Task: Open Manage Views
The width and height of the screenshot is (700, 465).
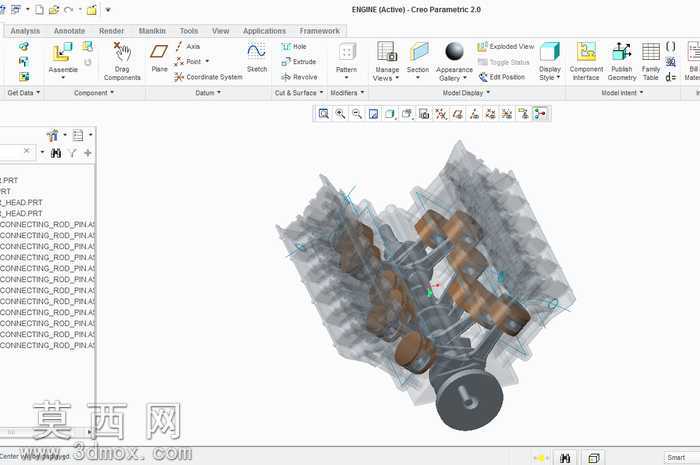Action: 387,61
